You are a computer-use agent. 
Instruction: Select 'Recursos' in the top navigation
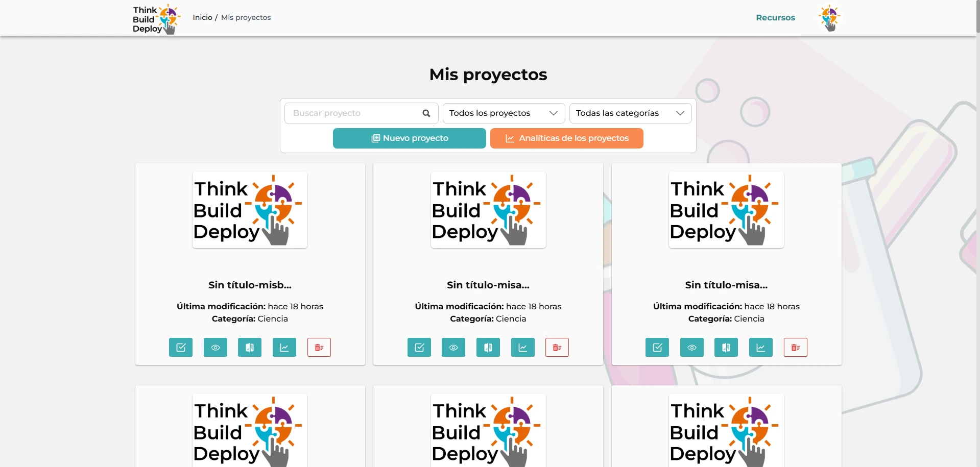click(x=775, y=17)
